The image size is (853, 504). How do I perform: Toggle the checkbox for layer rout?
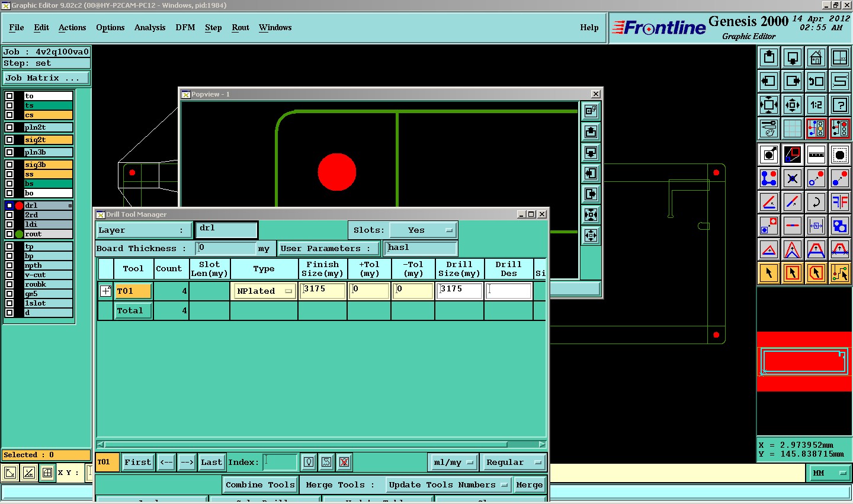pyautogui.click(x=9, y=234)
